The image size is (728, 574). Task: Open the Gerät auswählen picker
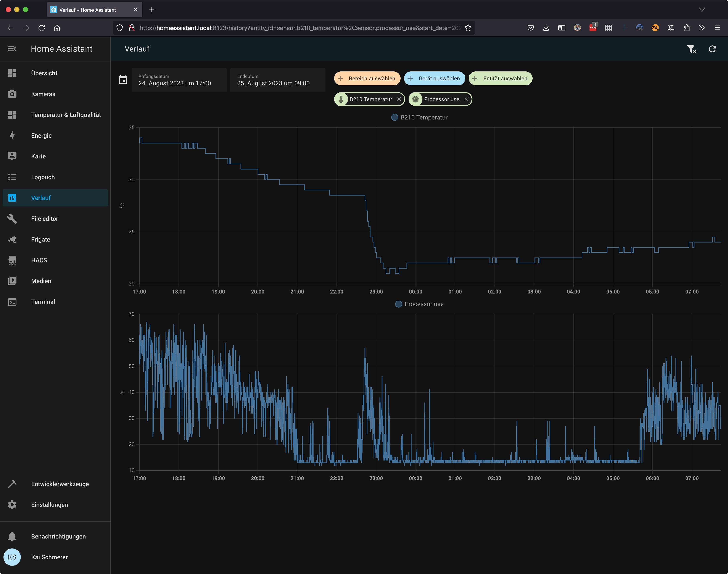tap(434, 78)
